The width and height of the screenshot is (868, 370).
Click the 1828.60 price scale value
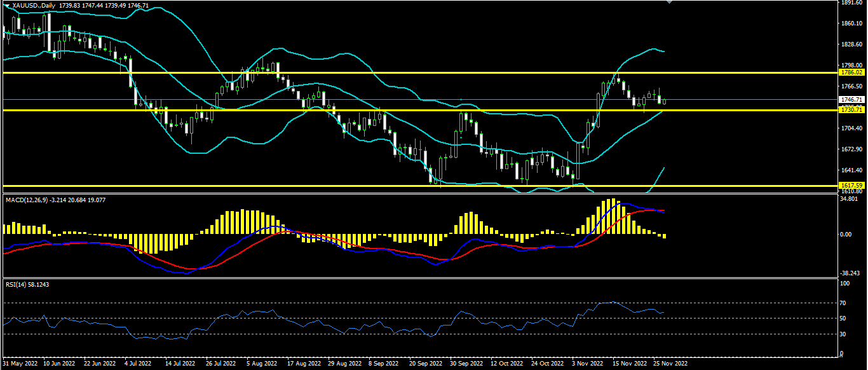tap(851, 45)
